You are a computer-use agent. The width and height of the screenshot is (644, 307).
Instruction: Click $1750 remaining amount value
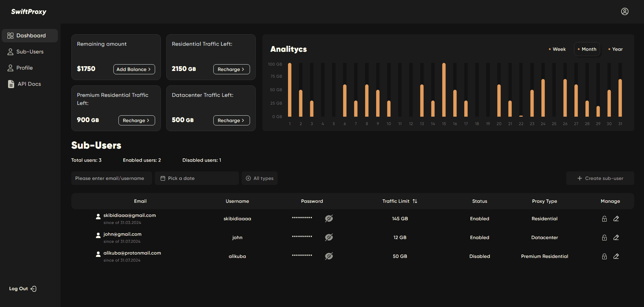86,69
